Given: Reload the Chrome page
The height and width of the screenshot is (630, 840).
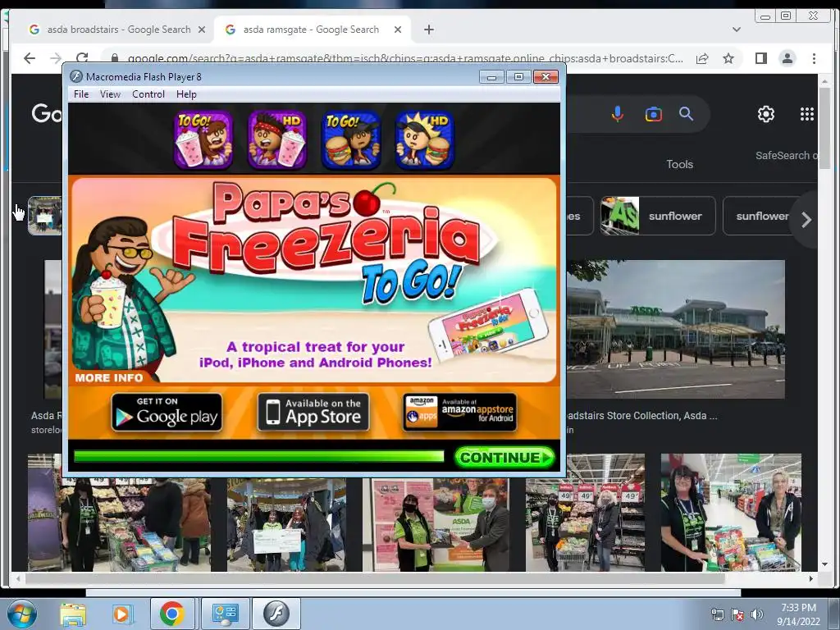Looking at the screenshot, I should point(82,58).
